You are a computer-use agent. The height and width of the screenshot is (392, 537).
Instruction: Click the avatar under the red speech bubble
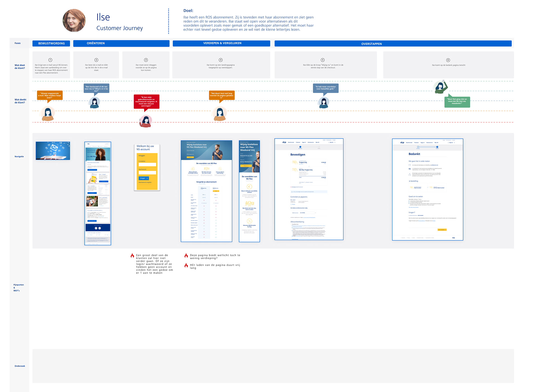tap(146, 121)
